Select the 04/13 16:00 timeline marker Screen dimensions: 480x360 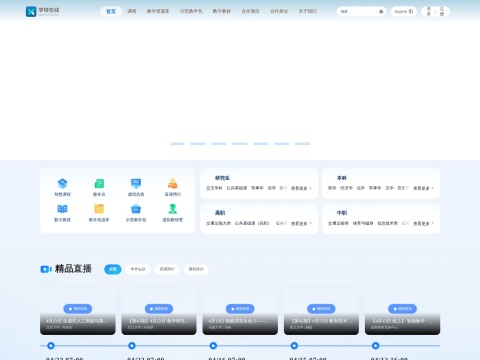[x=376, y=346]
